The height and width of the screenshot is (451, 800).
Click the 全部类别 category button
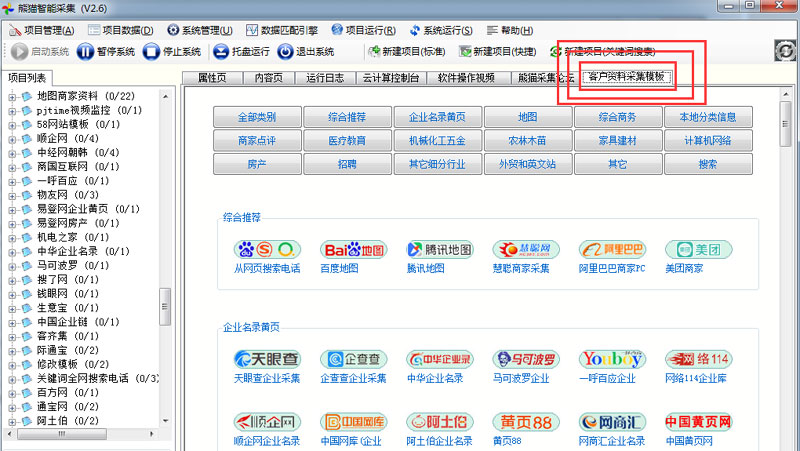pos(257,117)
